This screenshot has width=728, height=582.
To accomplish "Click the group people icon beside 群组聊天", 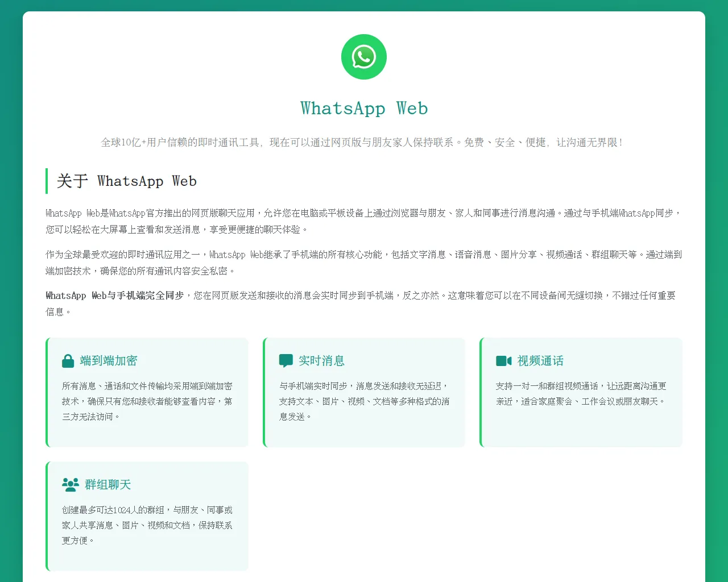I will [x=71, y=485].
